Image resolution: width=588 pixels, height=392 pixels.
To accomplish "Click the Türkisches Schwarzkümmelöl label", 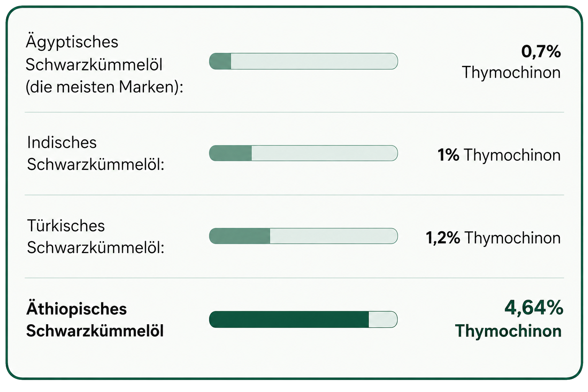I will (96, 237).
